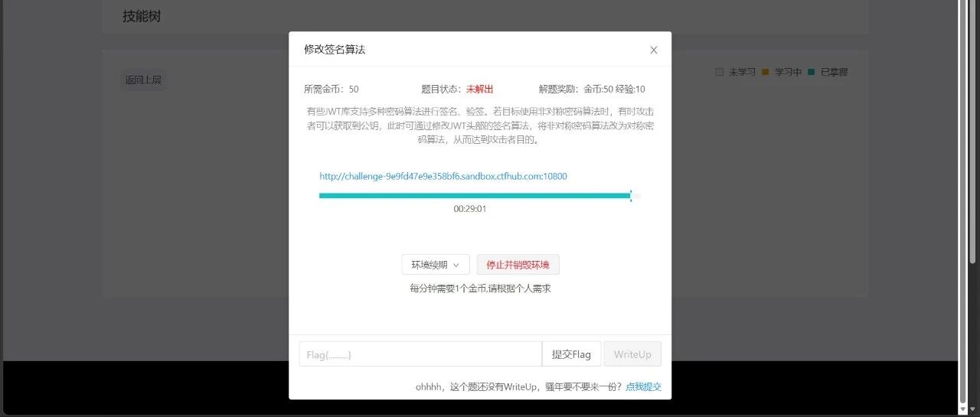Click the JWT challenge description paragraph
This screenshot has width=980, height=417.
[480, 125]
